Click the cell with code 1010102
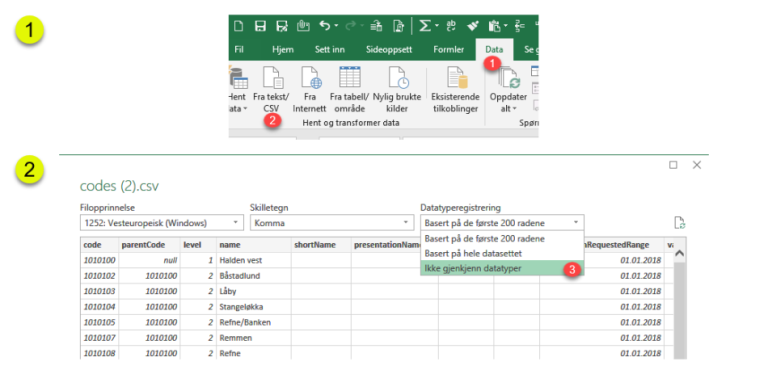 (99, 276)
